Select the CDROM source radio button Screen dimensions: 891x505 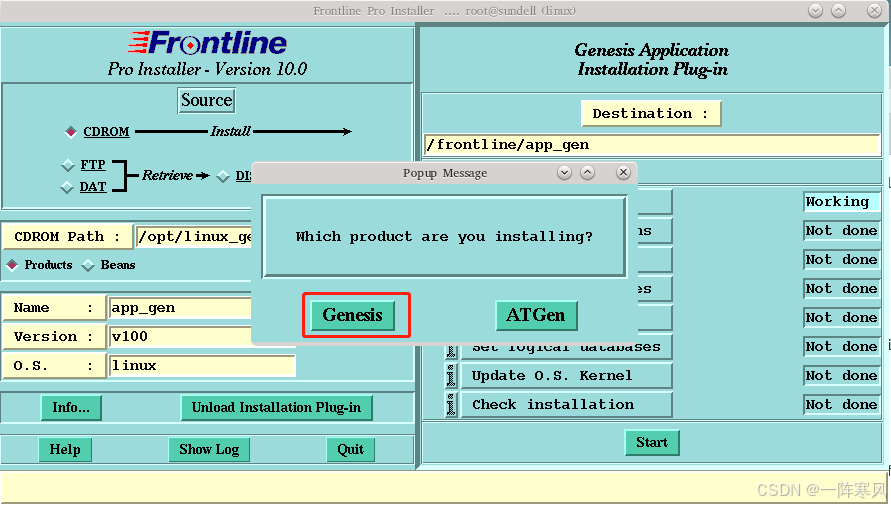pos(70,132)
